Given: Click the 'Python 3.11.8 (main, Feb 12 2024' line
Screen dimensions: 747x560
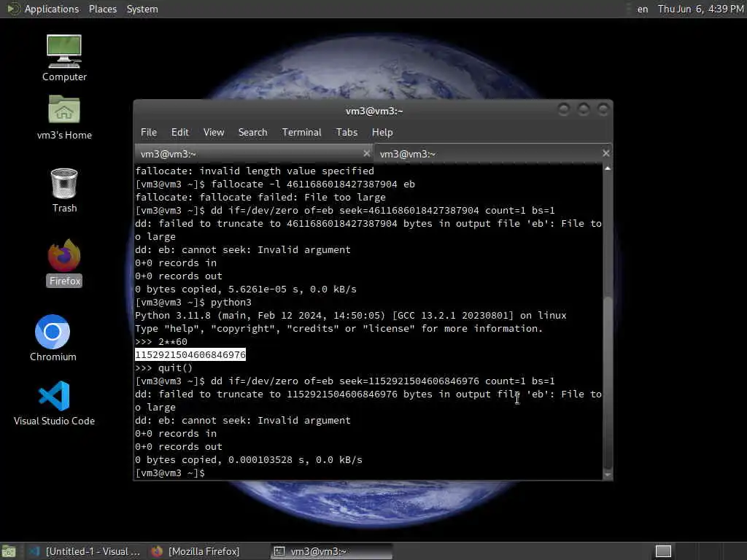Looking at the screenshot, I should point(351,315).
